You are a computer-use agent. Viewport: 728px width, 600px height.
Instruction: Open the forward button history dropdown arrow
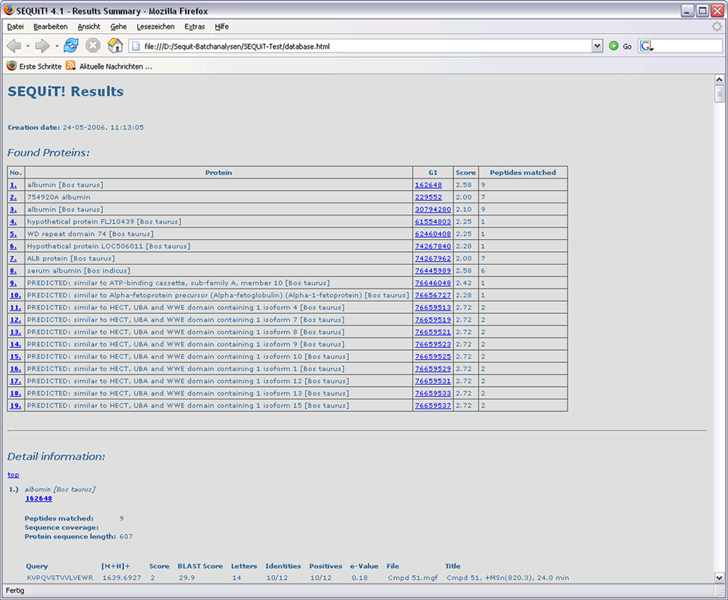coord(55,46)
